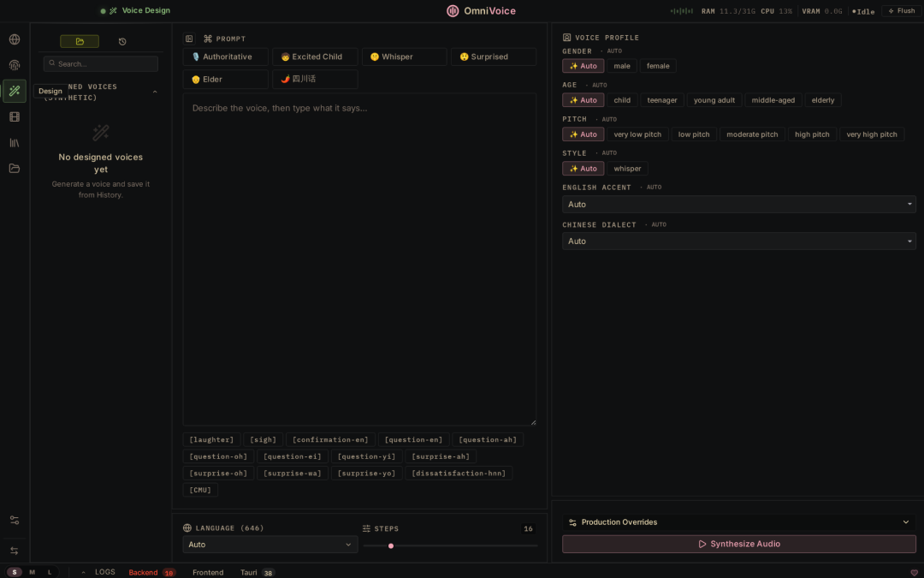Open the folder icon in the left sidebar
The image size is (924, 578).
coord(15,169)
